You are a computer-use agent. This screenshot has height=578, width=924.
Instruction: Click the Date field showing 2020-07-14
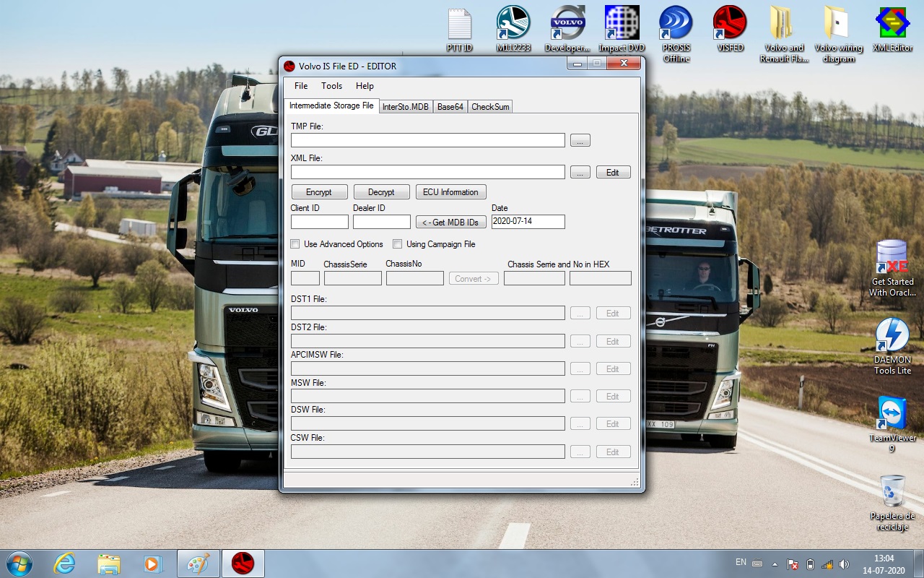pos(528,222)
